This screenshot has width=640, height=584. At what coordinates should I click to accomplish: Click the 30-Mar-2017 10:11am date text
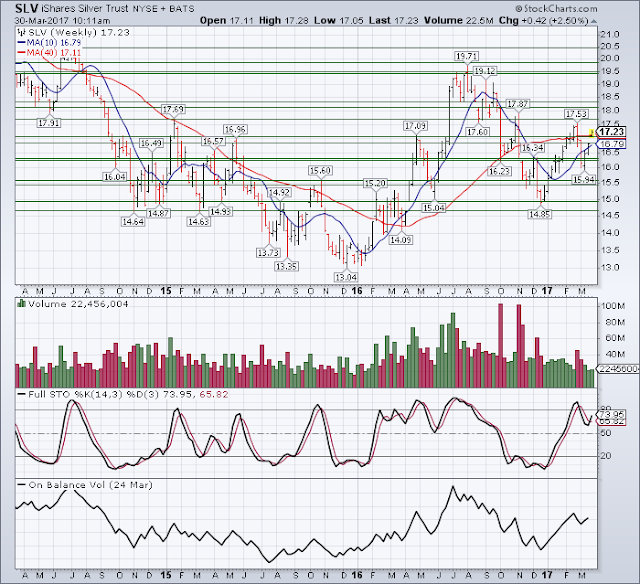62,21
